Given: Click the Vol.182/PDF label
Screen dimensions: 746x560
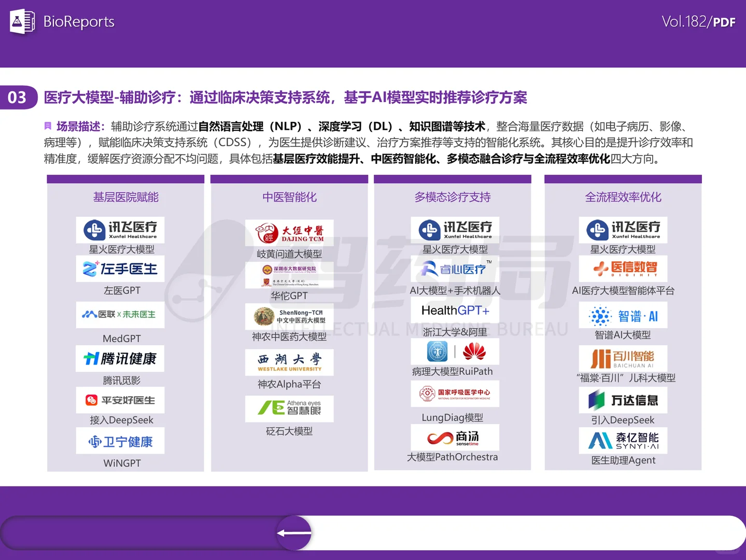Looking at the screenshot, I should click(699, 22).
